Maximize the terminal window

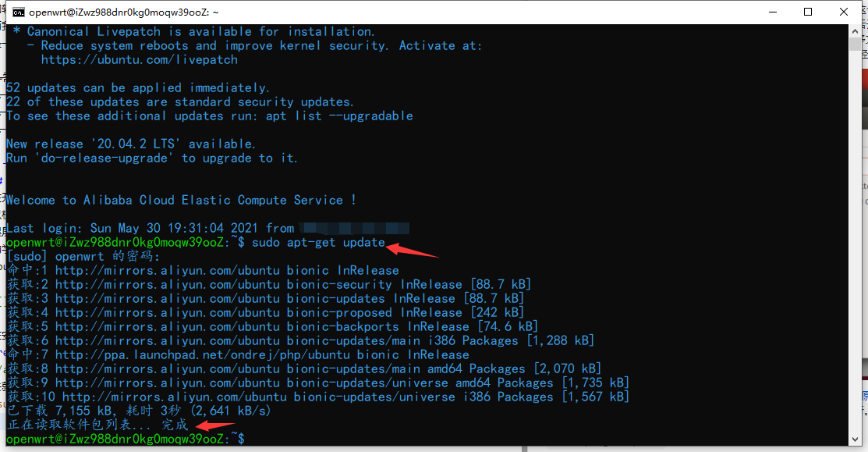point(808,12)
